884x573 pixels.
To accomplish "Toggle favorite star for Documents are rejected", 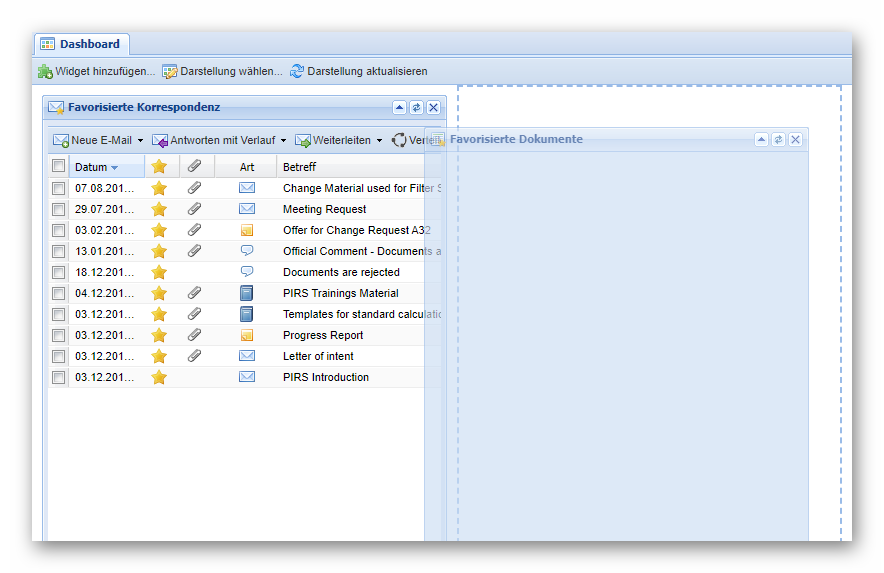I will pos(159,272).
